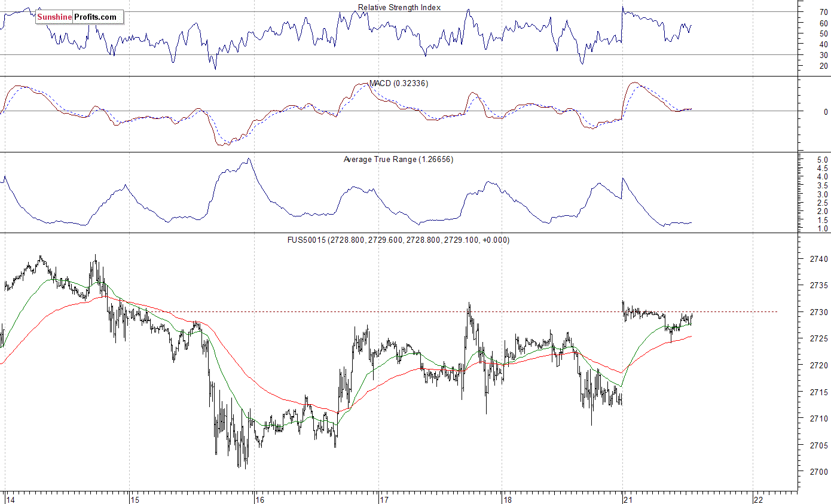The image size is (831, 504).
Task: Select the MACD (0.32336) label
Action: pyautogui.click(x=398, y=84)
